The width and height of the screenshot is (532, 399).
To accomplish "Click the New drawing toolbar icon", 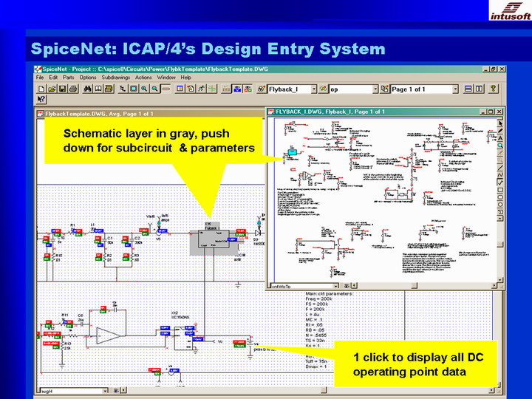I will click(x=41, y=89).
